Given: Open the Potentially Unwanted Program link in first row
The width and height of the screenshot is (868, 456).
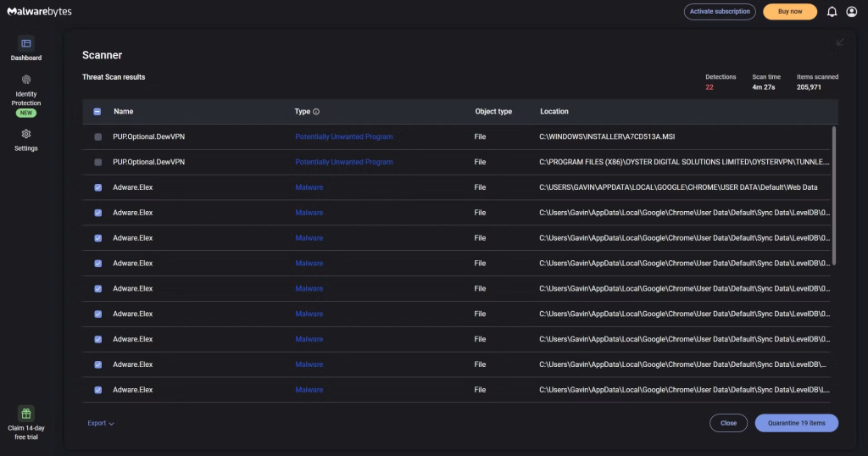Looking at the screenshot, I should point(343,137).
